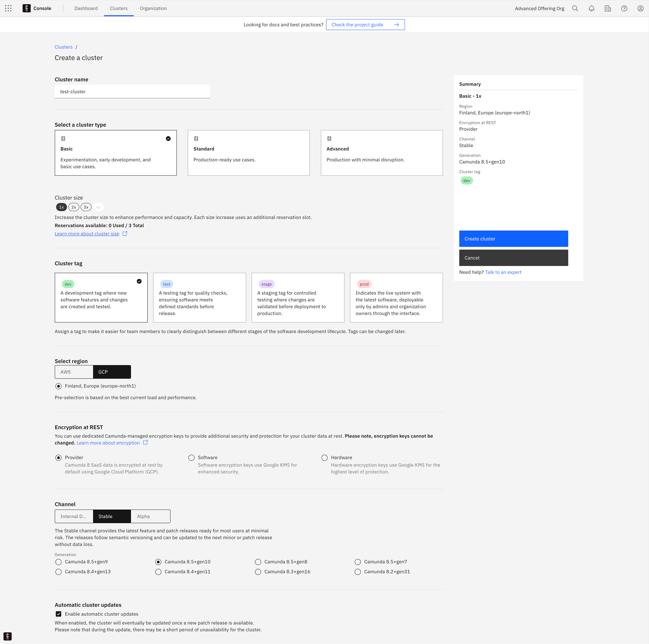Click the Create cluster button

(514, 239)
